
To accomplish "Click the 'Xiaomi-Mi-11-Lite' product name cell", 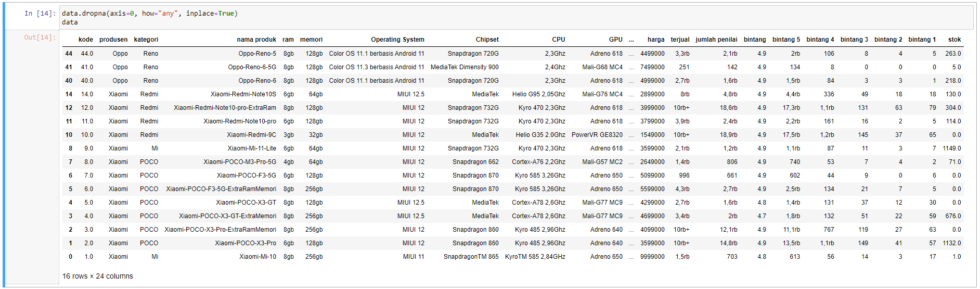I will [x=252, y=148].
